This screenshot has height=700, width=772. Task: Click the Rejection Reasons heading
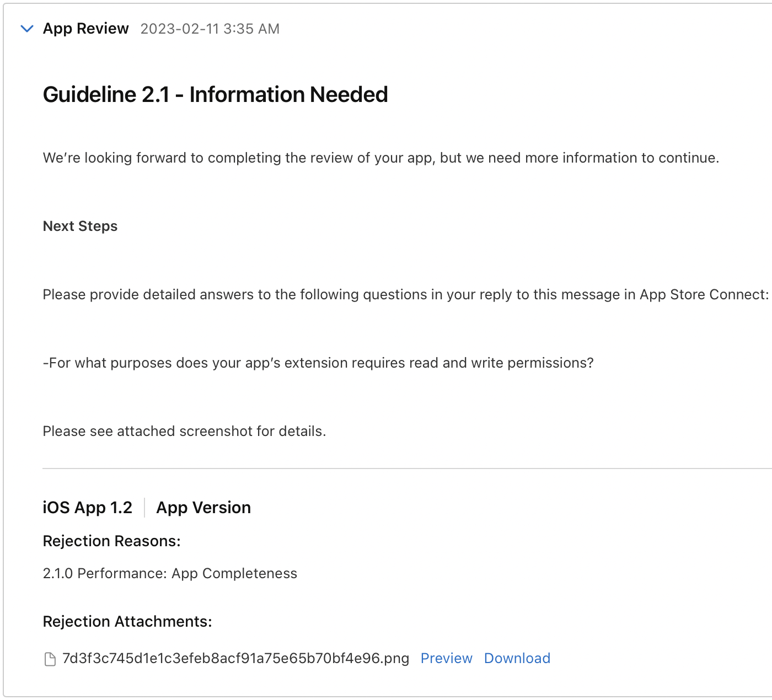point(111,541)
